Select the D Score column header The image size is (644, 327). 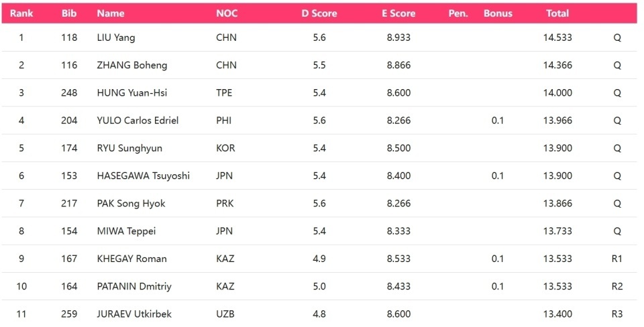(x=319, y=13)
